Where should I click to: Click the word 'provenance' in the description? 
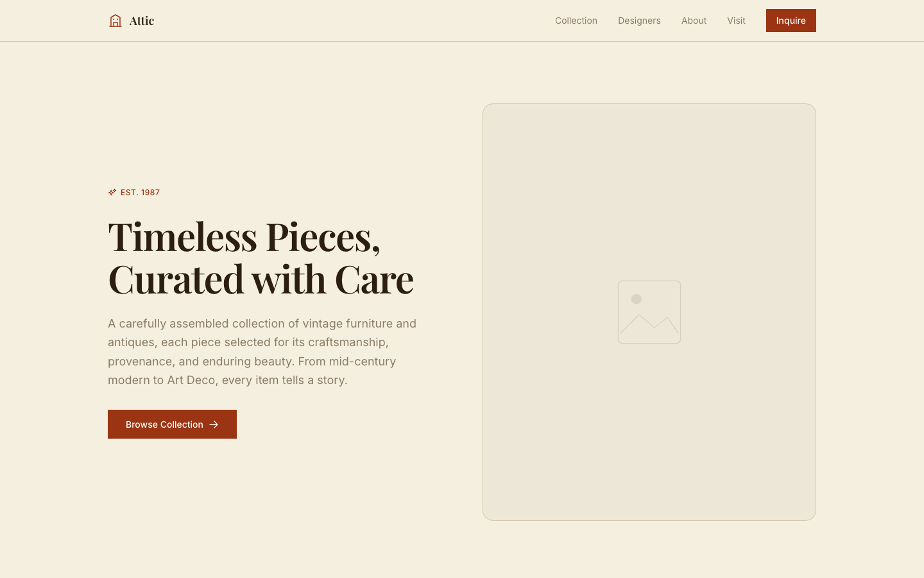point(140,362)
